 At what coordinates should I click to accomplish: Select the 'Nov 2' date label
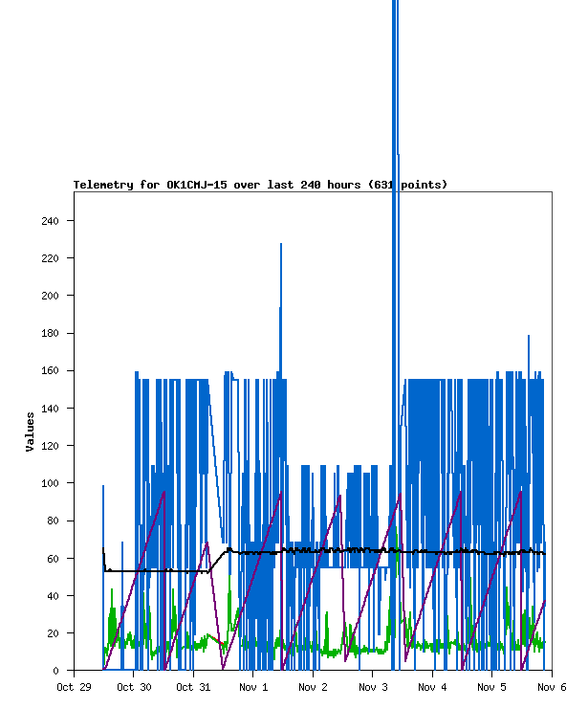(x=313, y=687)
